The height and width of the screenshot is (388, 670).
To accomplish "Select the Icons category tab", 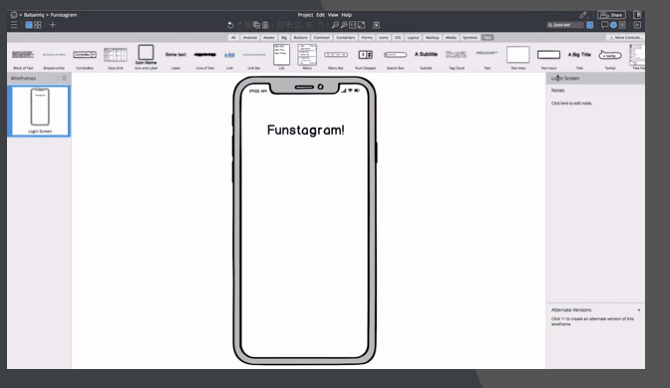I will pyautogui.click(x=384, y=38).
